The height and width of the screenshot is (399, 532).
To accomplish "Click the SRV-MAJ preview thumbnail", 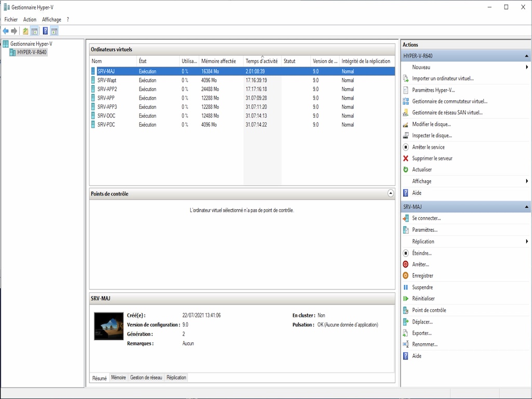I will [109, 326].
